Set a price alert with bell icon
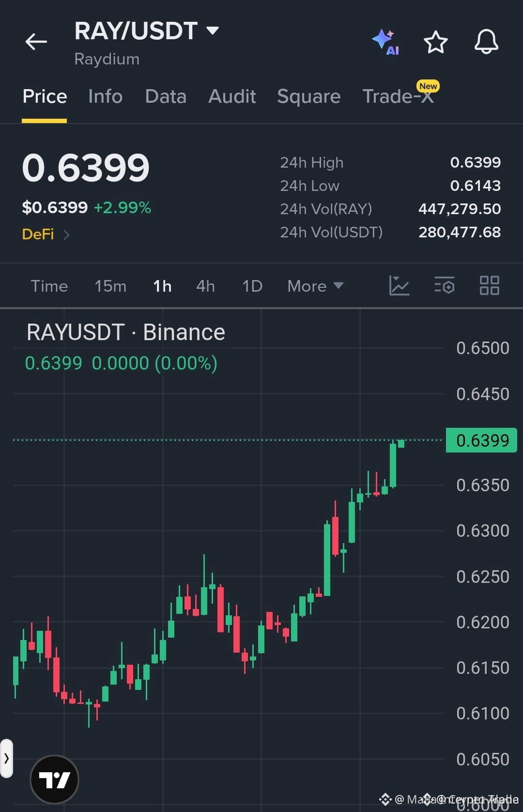The image size is (523, 812). click(486, 42)
